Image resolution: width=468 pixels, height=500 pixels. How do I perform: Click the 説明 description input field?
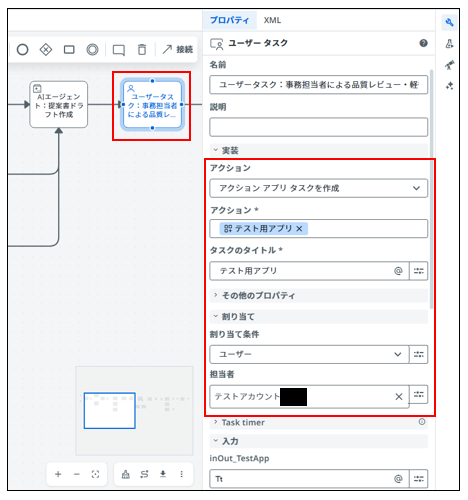coord(318,127)
